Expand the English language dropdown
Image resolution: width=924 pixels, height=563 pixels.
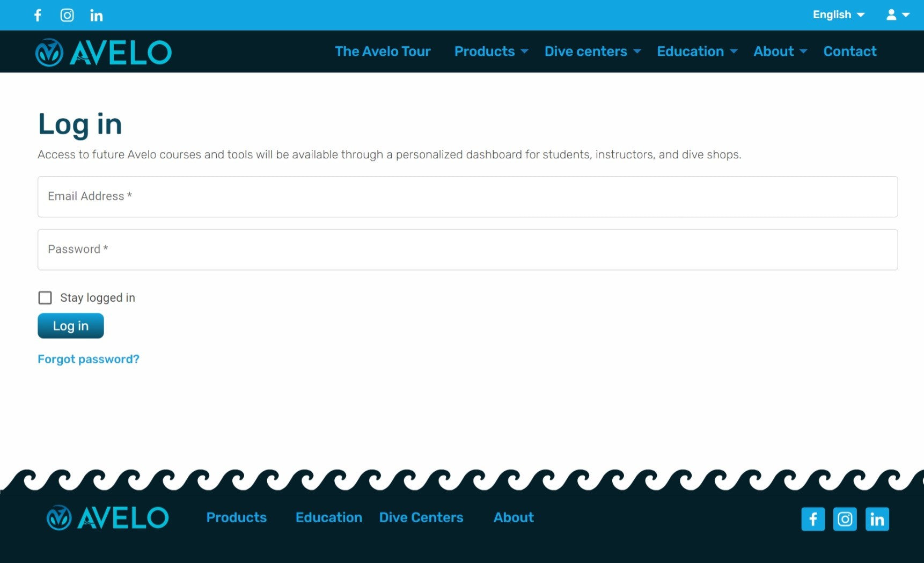pos(838,15)
